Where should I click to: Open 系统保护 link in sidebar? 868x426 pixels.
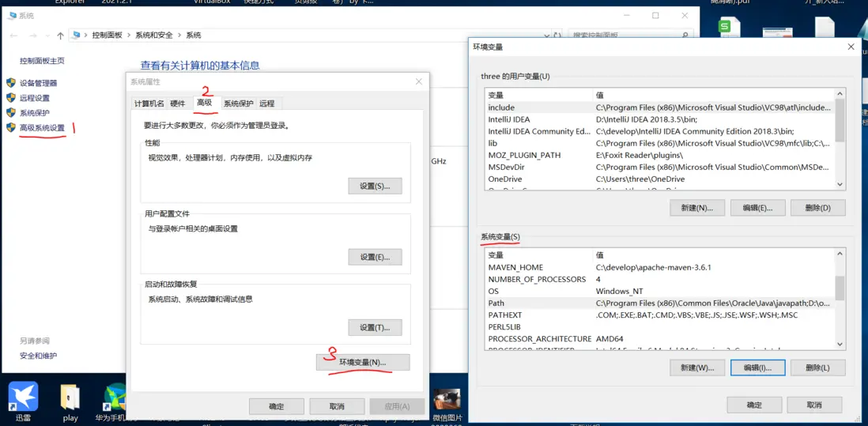35,113
